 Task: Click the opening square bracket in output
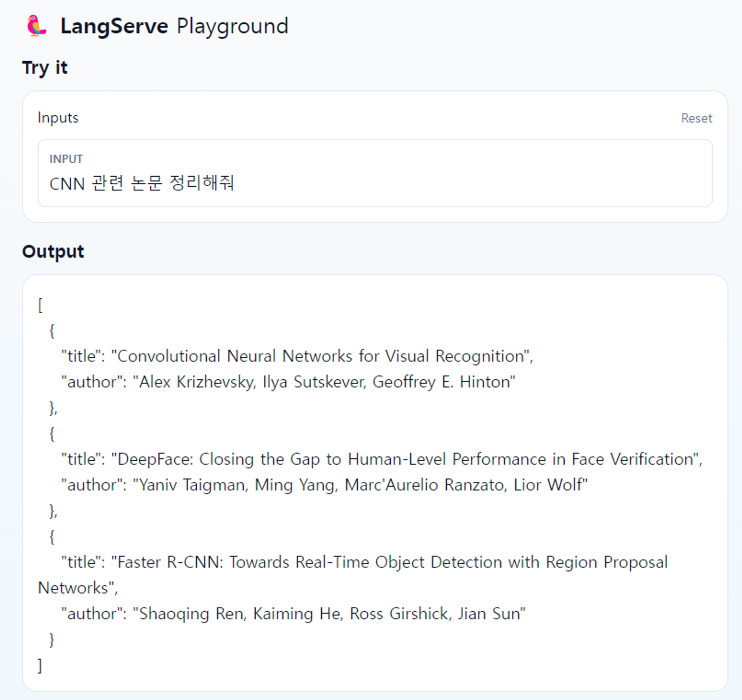click(x=40, y=305)
